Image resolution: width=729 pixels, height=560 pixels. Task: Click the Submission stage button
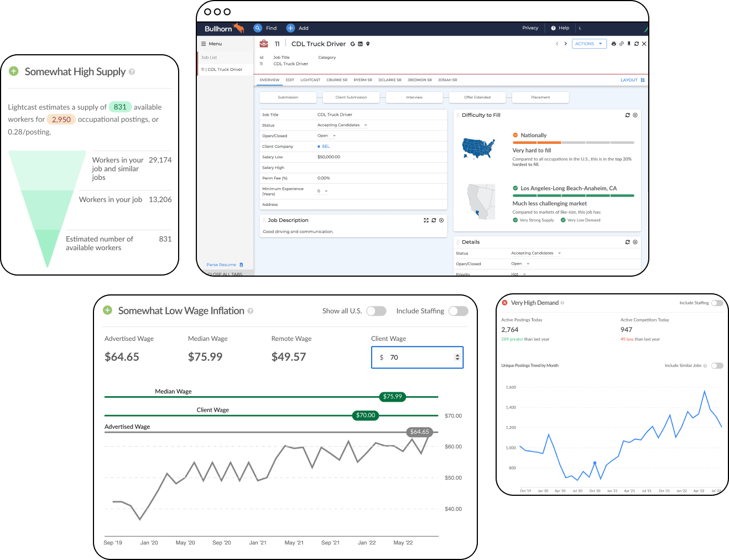point(288,97)
